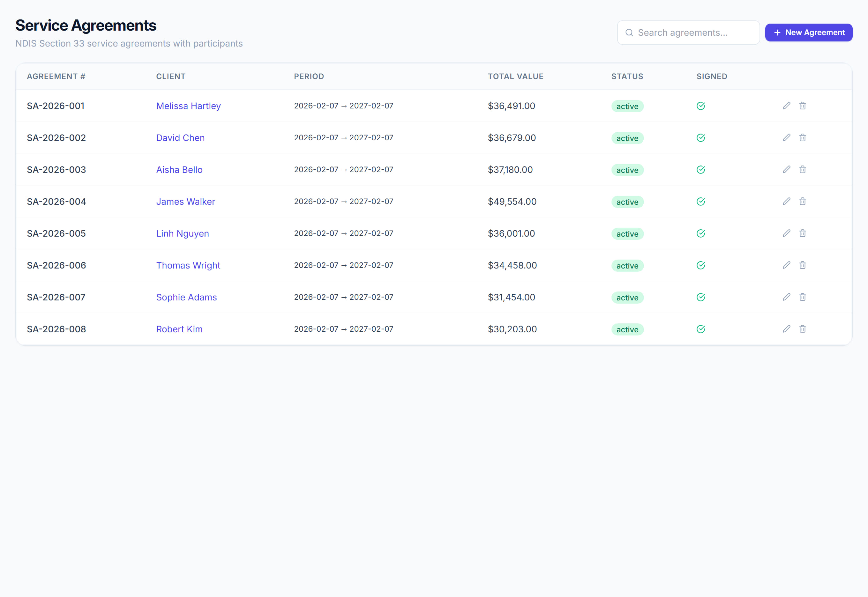Click active status badge for SA-2026-007
Image resolution: width=868 pixels, height=597 pixels.
click(x=627, y=297)
